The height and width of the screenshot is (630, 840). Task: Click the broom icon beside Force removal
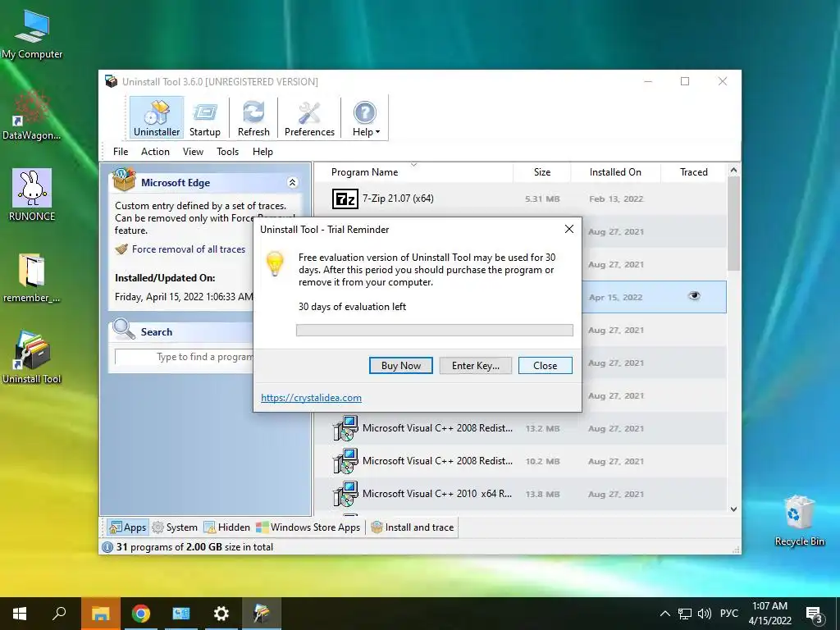[x=121, y=249]
